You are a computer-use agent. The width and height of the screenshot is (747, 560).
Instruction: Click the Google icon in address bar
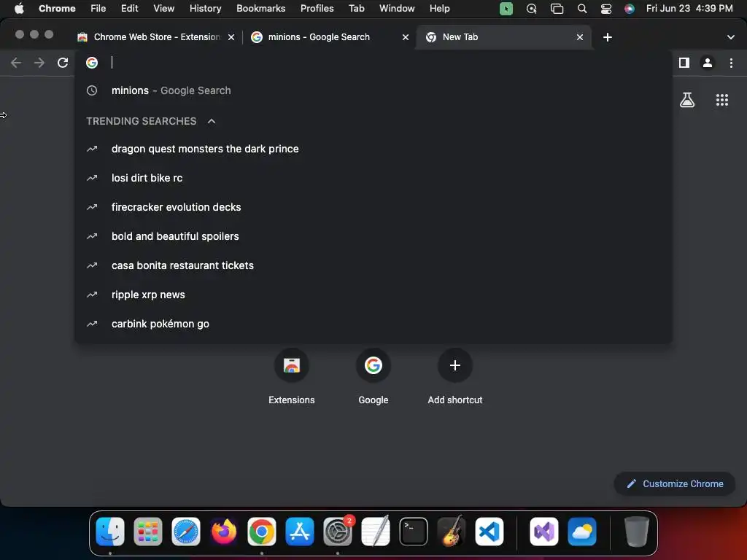coord(92,63)
